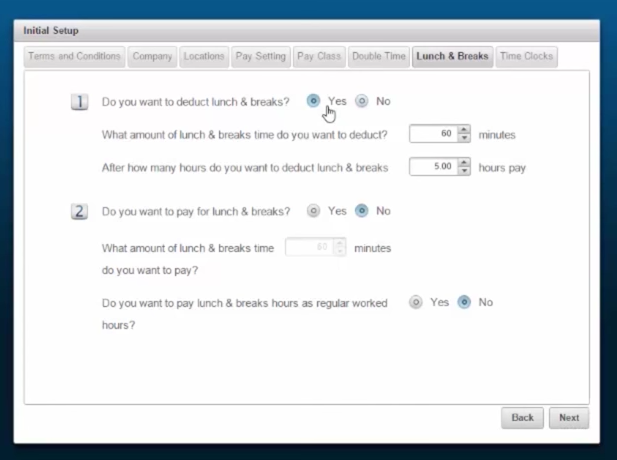Choose No for deduct lunch & breaks
The height and width of the screenshot is (460, 617).
(x=362, y=101)
